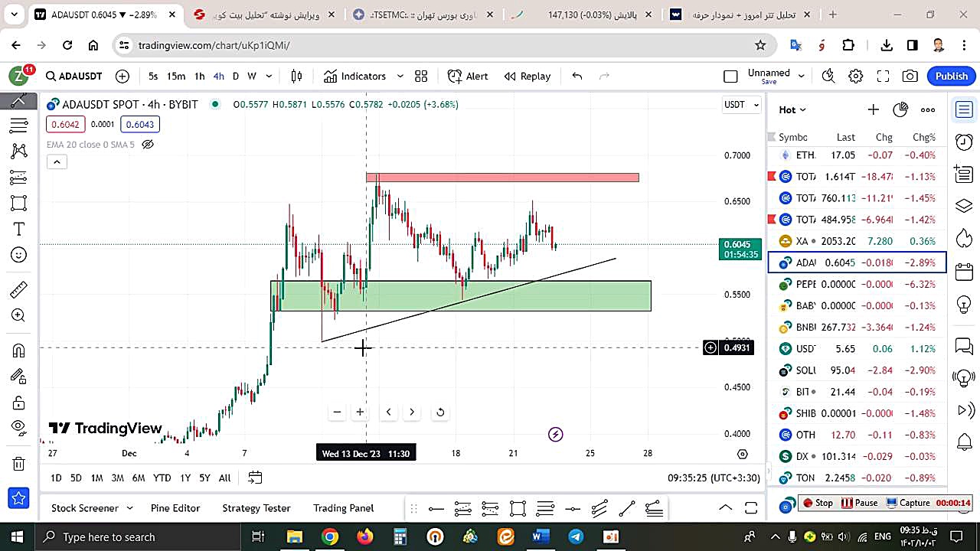This screenshot has width=980, height=551.
Task: Open chart settings gear
Action: coord(856,76)
